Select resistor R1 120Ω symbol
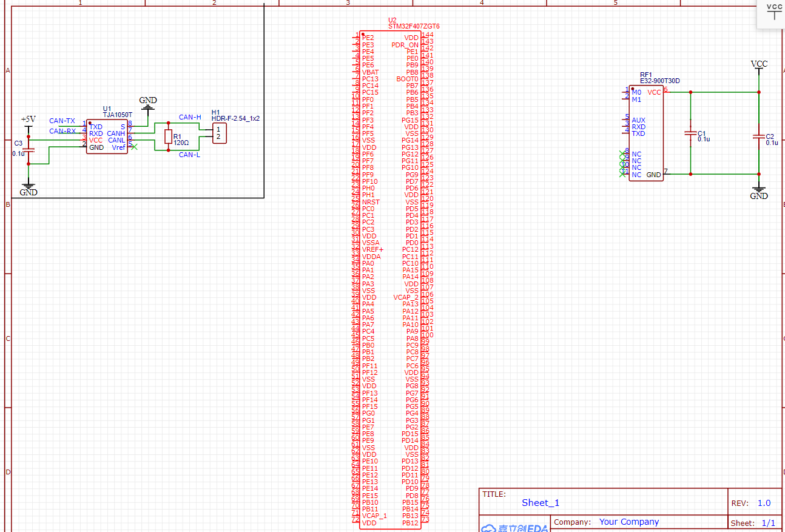The image size is (785, 532). click(x=168, y=138)
